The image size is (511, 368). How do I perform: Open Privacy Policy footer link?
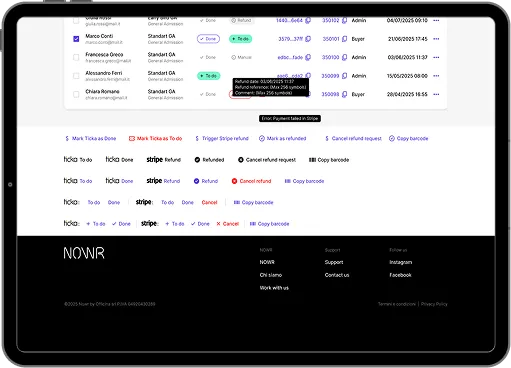(434, 304)
